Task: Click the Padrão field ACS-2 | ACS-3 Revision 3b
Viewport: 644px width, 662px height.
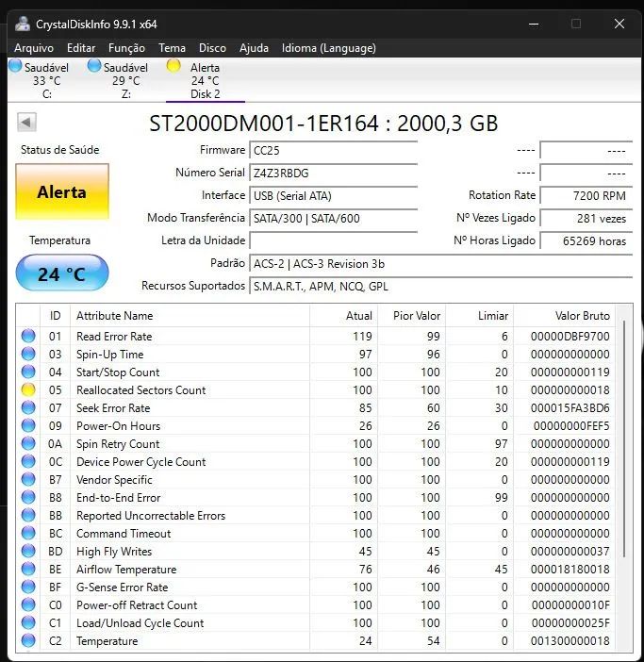Action: click(x=441, y=264)
